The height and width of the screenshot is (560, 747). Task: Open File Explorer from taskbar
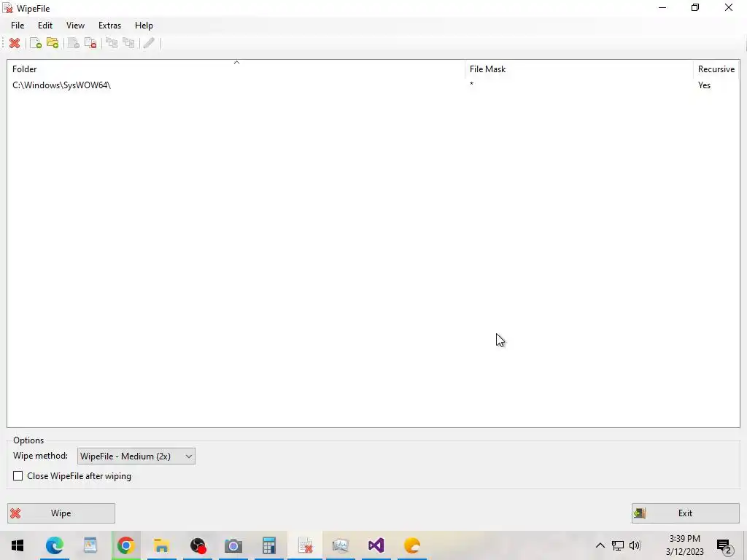tap(162, 545)
